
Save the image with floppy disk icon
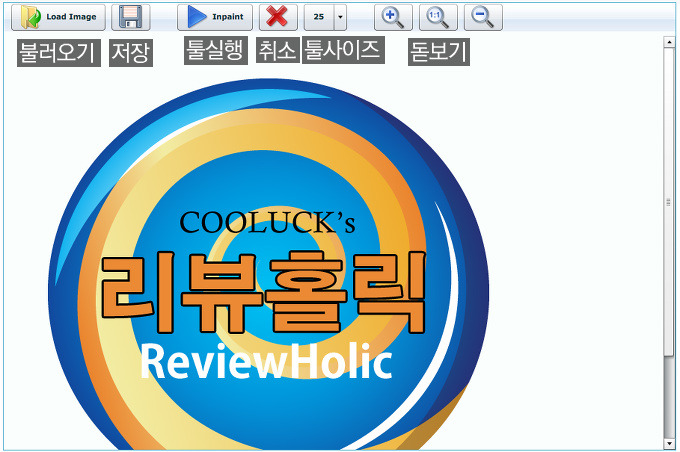click(x=131, y=17)
